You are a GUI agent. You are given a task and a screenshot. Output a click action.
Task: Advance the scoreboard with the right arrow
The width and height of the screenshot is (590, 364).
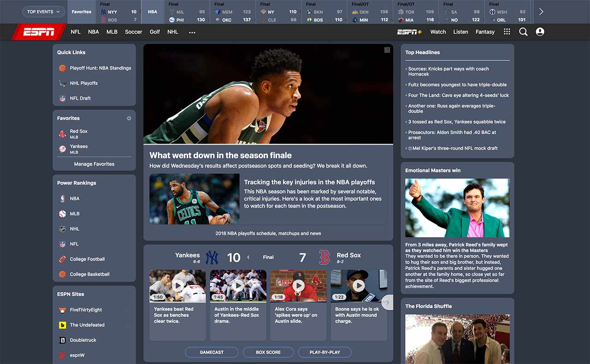[541, 12]
